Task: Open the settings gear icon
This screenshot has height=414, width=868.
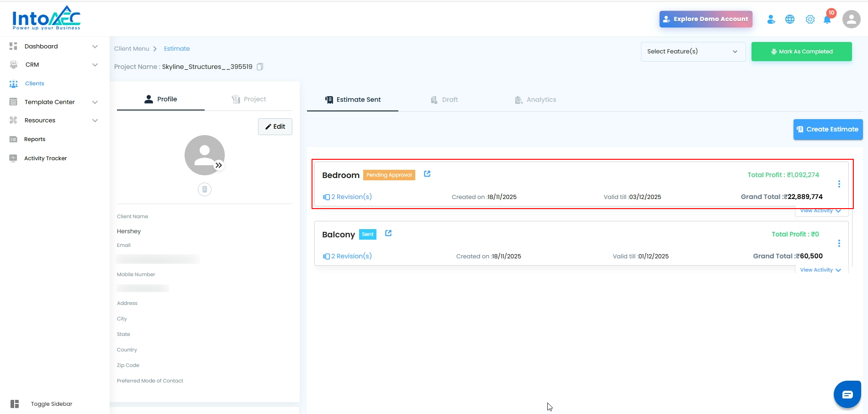Action: pos(810,19)
